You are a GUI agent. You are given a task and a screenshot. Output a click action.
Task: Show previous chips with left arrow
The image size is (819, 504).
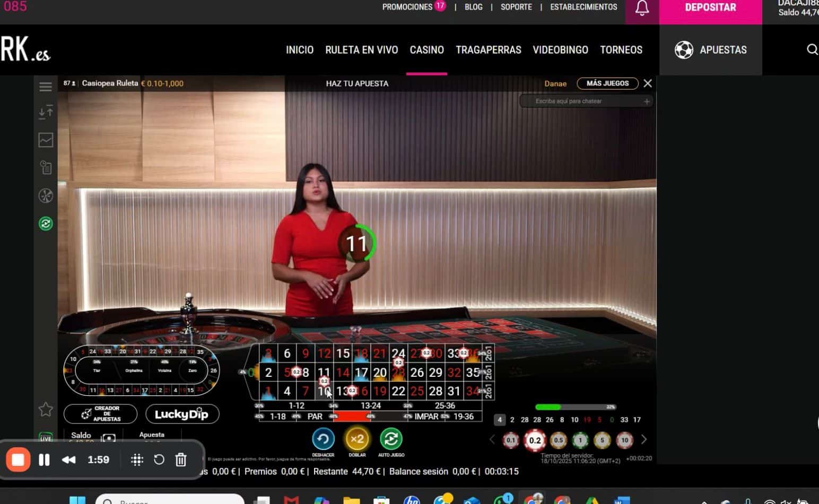[x=492, y=440]
